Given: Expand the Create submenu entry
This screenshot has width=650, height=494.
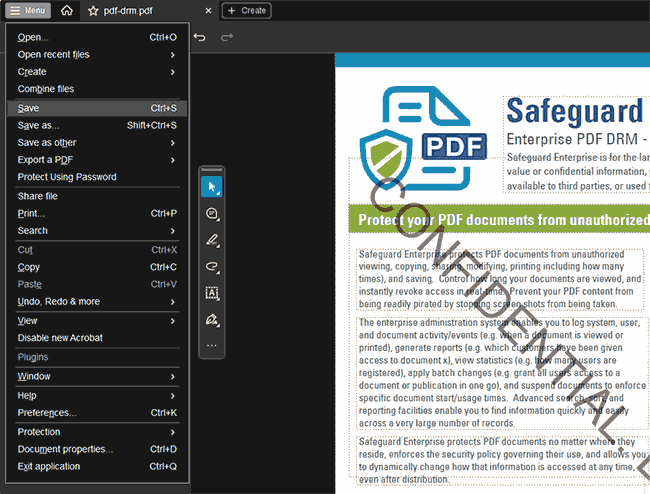Looking at the screenshot, I should [97, 72].
